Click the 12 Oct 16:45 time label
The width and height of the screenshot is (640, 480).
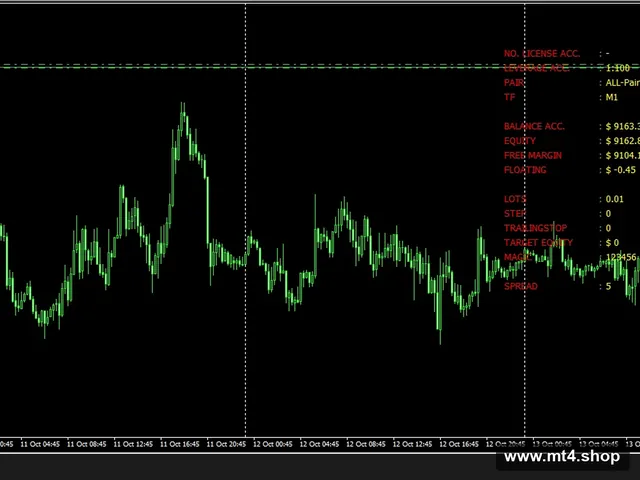(x=459, y=444)
